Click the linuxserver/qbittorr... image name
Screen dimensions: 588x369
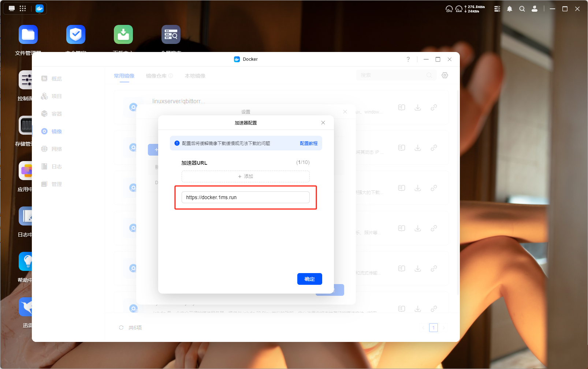pos(179,101)
